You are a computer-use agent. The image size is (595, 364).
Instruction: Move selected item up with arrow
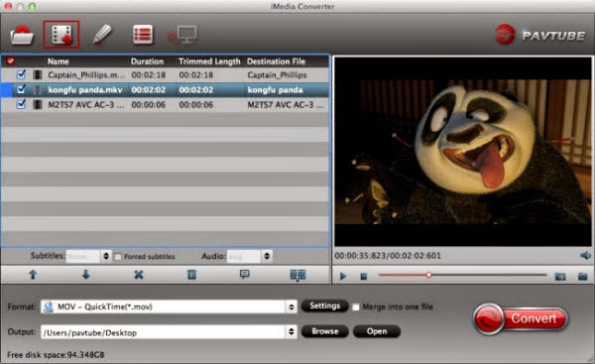33,275
